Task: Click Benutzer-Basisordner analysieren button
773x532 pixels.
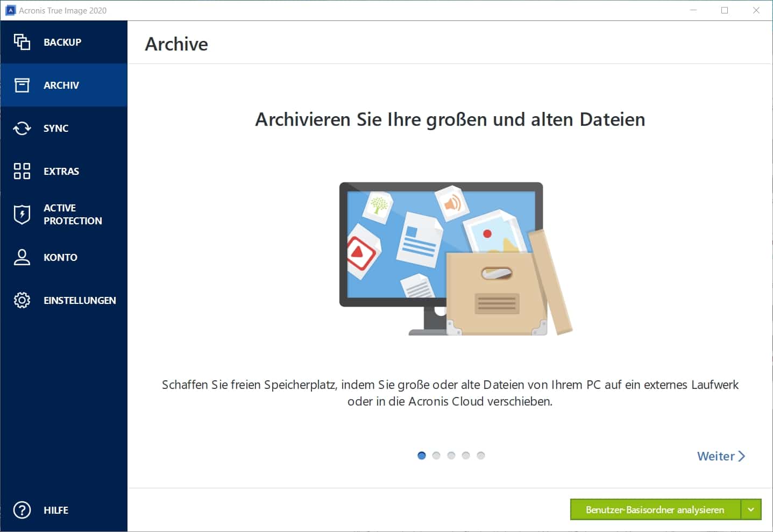Action: point(655,509)
